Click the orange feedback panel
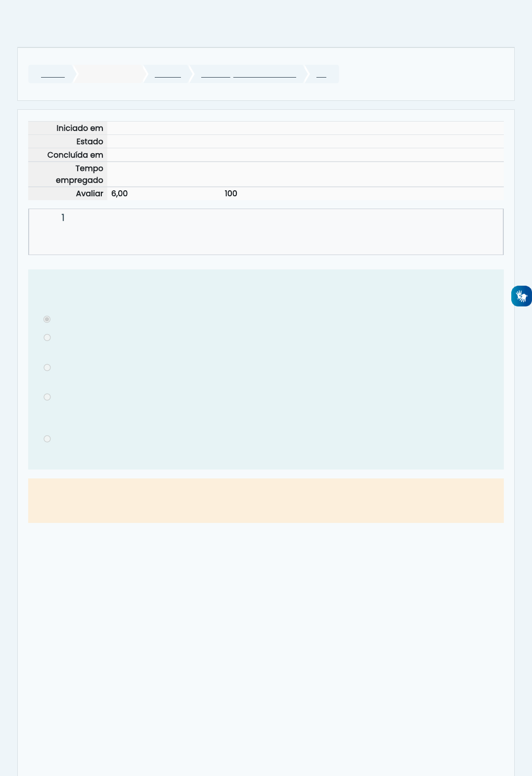This screenshot has width=532, height=776. [266, 500]
